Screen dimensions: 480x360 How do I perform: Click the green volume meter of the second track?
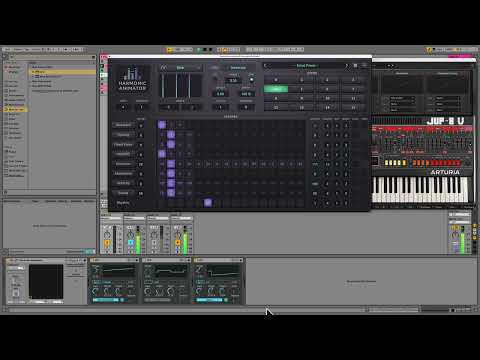138,240
